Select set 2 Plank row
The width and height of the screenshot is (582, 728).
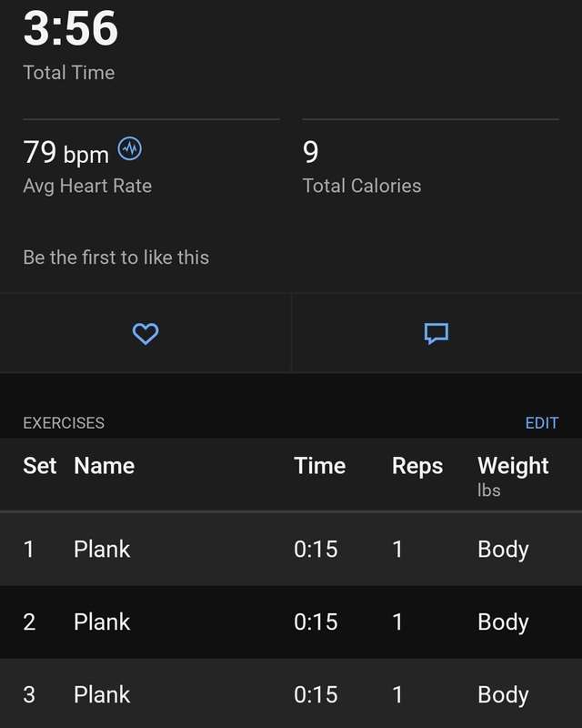tap(291, 622)
